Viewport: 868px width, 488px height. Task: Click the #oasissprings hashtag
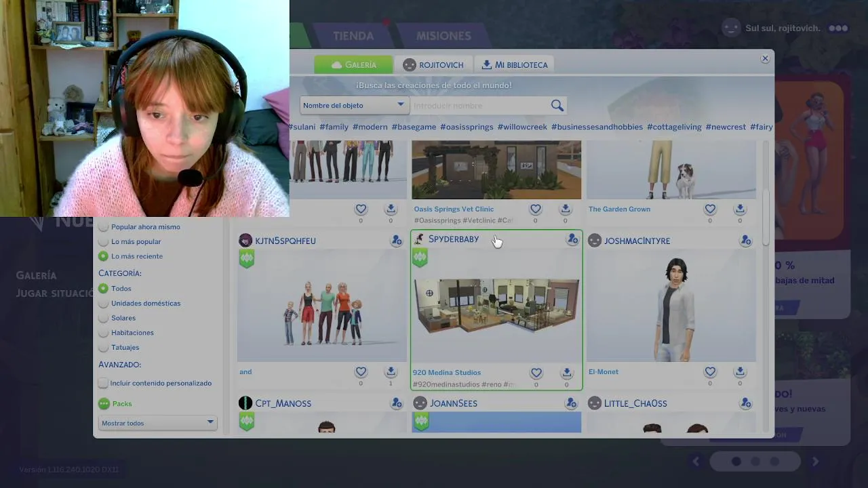point(467,127)
